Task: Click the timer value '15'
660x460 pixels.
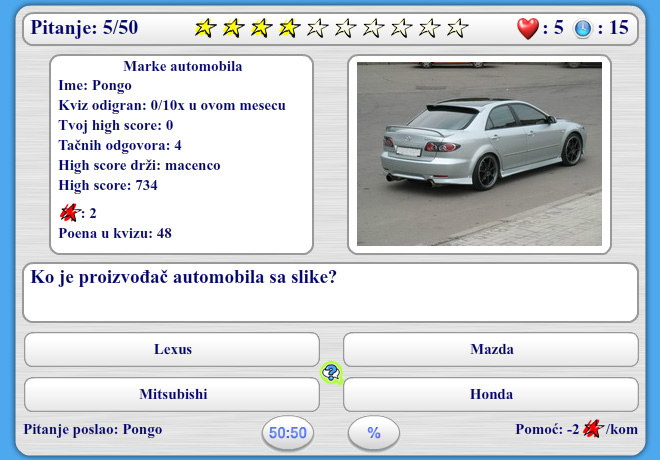Action: tap(618, 28)
